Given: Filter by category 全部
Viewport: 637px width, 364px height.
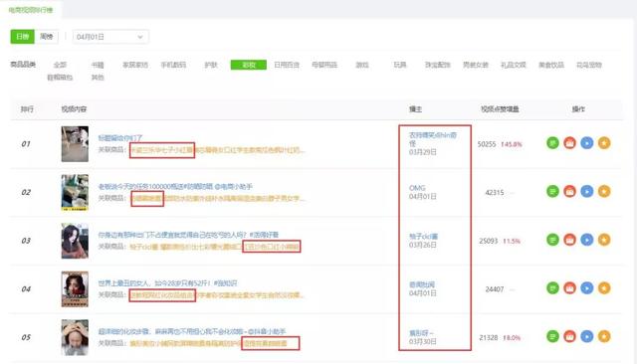Looking at the screenshot, I should click(x=60, y=65).
